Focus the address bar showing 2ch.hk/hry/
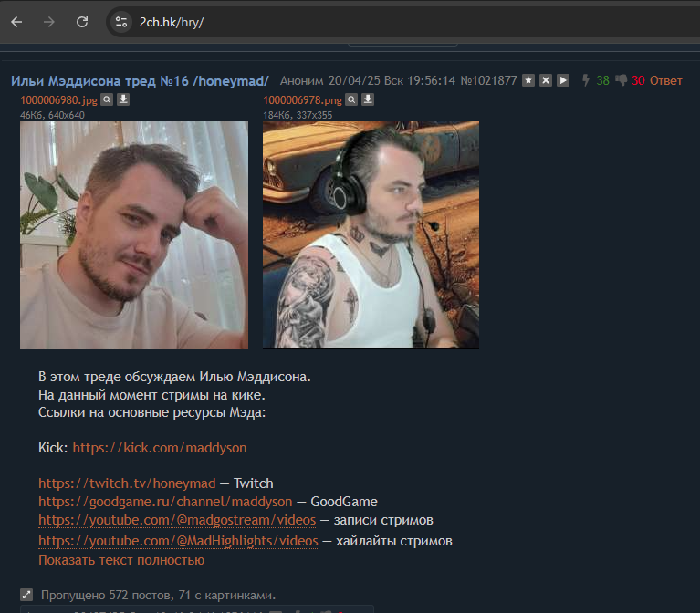 (x=402, y=22)
